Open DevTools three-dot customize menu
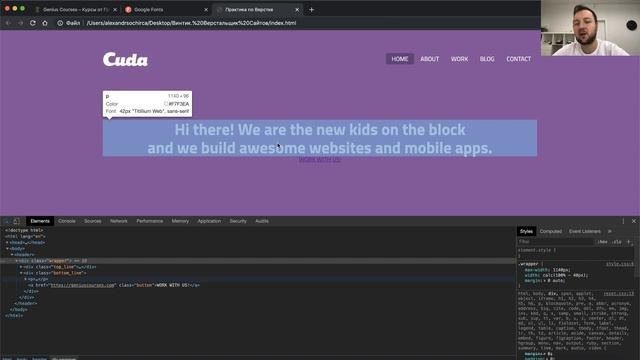640x360 pixels. [623, 221]
